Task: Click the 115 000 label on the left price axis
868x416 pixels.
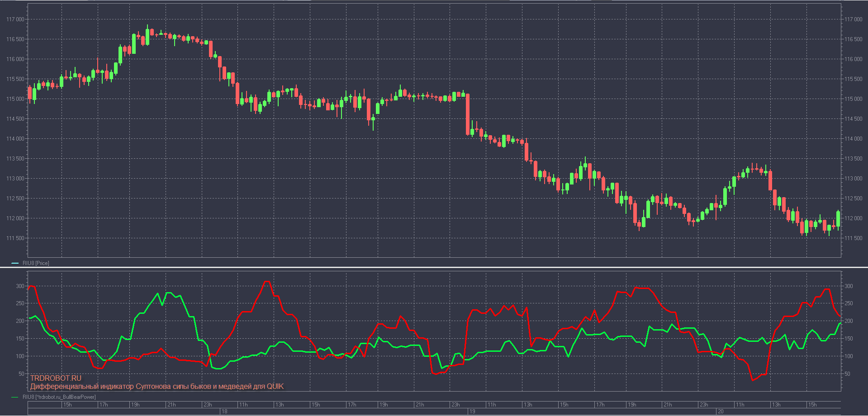Action: point(16,99)
